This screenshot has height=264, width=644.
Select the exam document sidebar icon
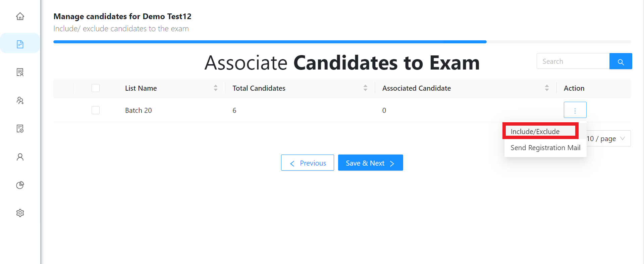tap(20, 44)
